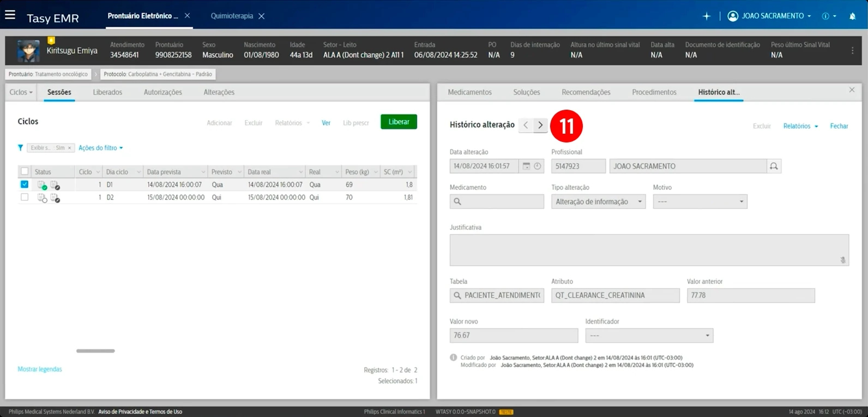Viewport: 868px width, 417px height.
Task: Open Relatórios dropdown in Ciclos panel
Action: 292,123
